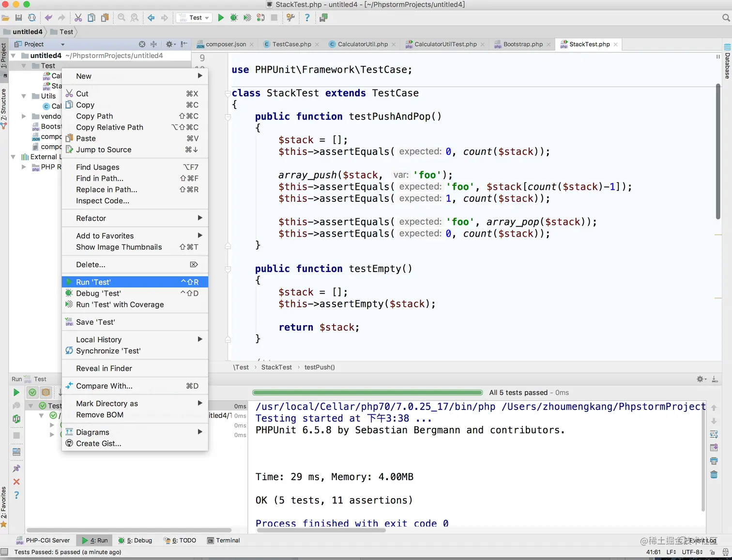The height and width of the screenshot is (560, 732).
Task: Toggle Soft-Wrap icon beside console output
Action: pos(714,434)
